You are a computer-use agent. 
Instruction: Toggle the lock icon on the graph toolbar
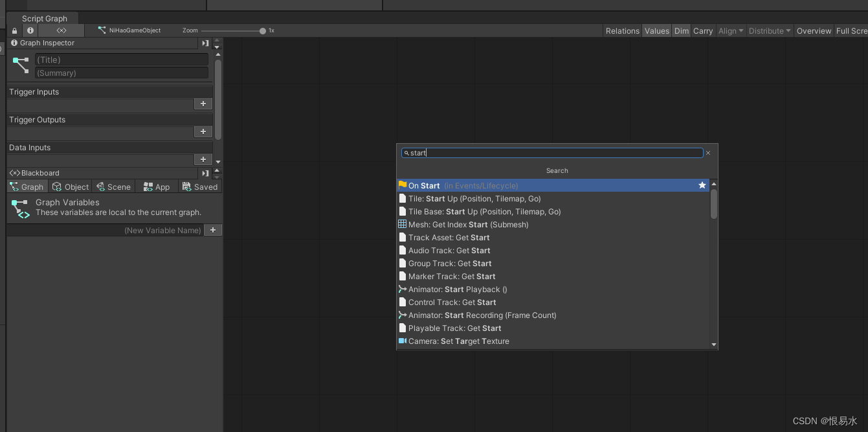[x=14, y=30]
